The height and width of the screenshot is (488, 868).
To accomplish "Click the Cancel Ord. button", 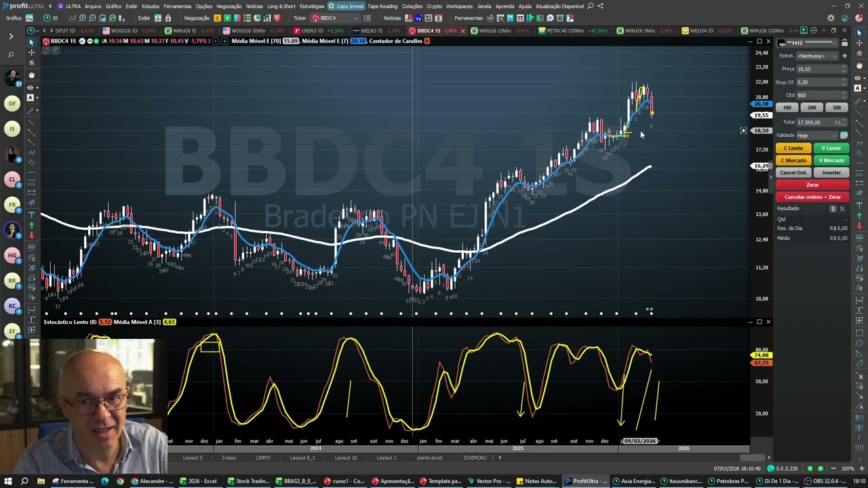I will pos(793,172).
